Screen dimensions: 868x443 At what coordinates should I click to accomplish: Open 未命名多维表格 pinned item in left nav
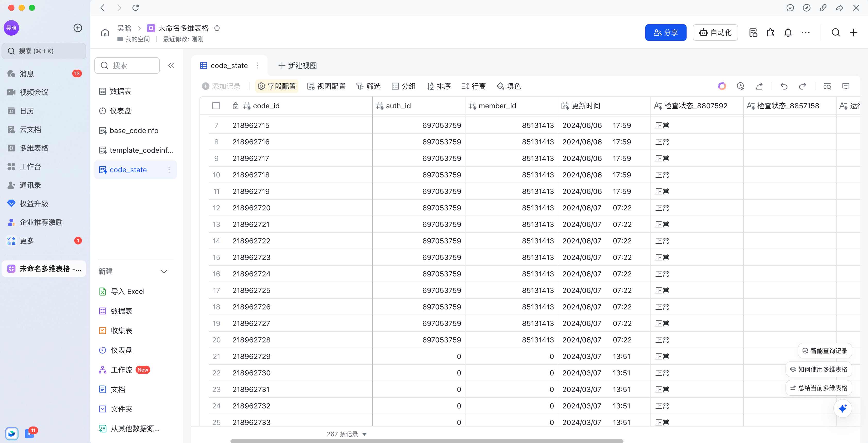tap(44, 269)
